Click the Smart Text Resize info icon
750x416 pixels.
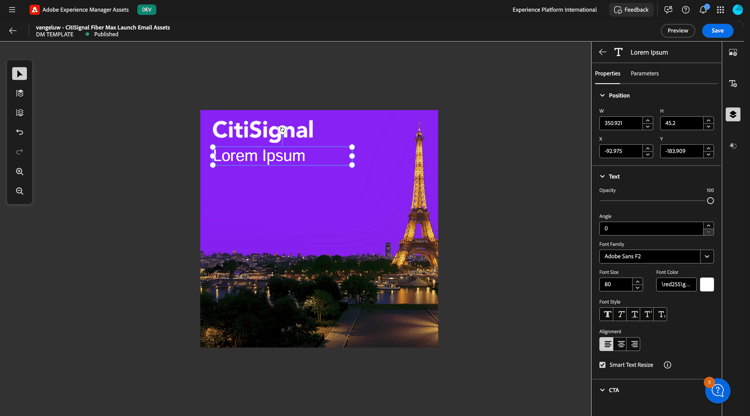coord(667,365)
